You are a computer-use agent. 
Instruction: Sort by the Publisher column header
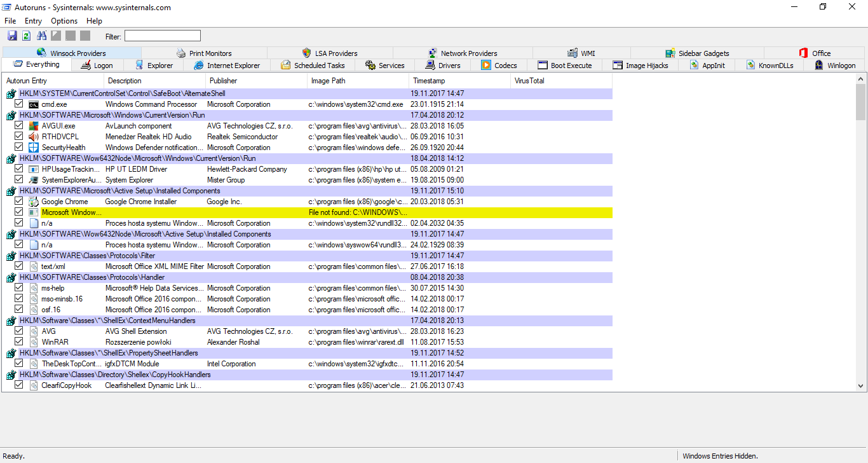[257, 81]
